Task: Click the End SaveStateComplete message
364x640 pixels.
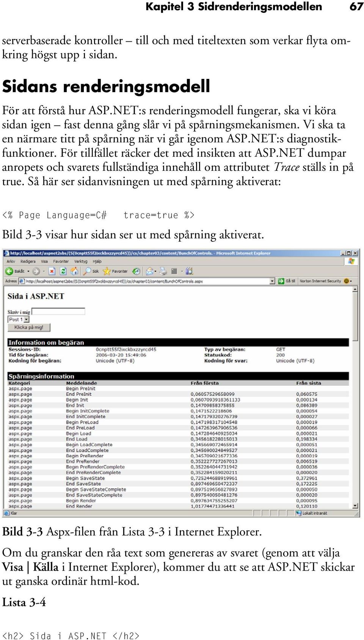Action: 94,495
